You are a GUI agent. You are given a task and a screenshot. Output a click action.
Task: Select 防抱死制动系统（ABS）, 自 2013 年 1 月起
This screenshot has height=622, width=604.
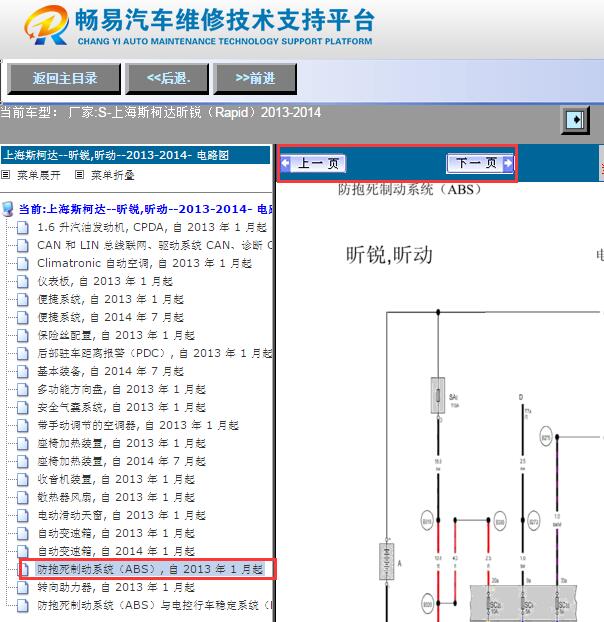tap(150, 569)
